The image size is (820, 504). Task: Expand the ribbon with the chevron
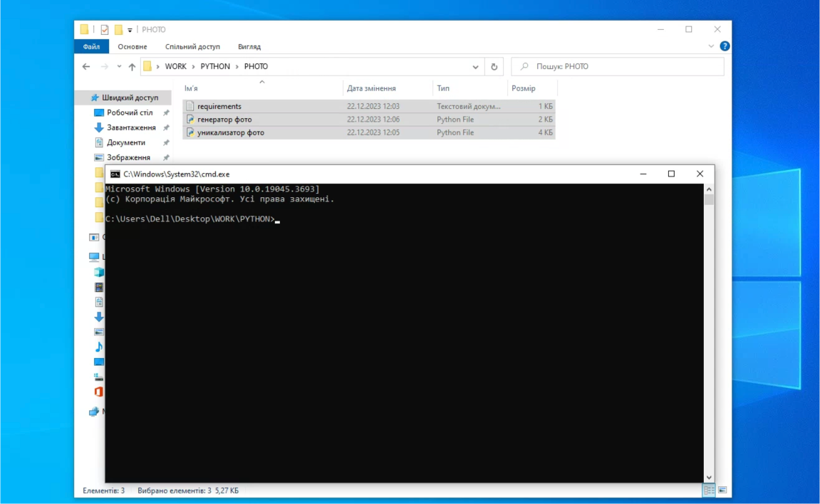(711, 46)
